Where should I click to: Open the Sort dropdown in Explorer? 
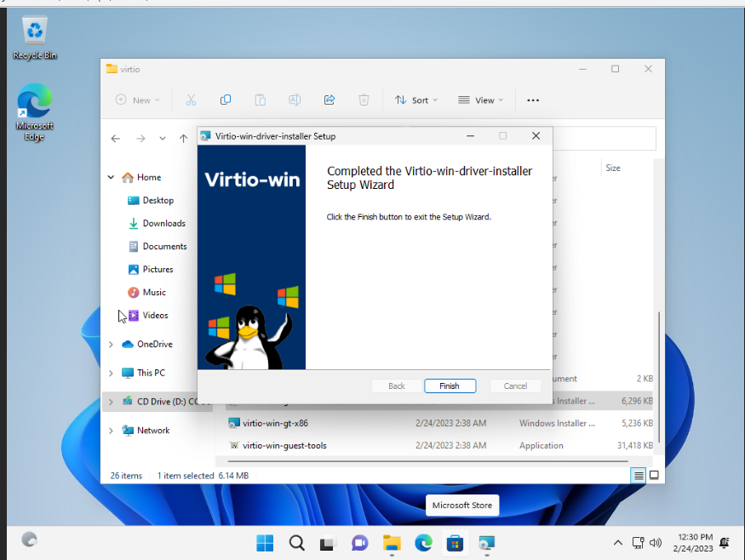416,100
